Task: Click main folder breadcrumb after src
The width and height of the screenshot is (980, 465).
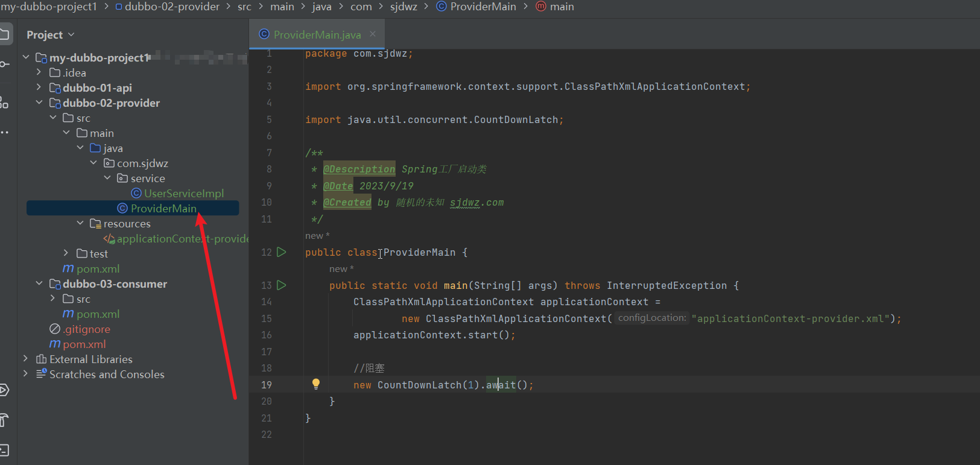Action: coord(282,7)
